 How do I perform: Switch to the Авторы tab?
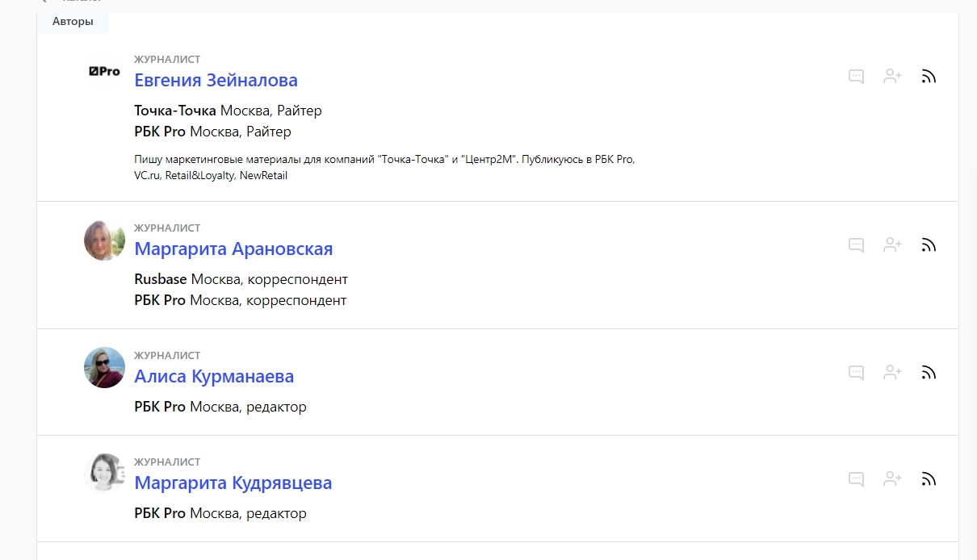pyautogui.click(x=73, y=22)
